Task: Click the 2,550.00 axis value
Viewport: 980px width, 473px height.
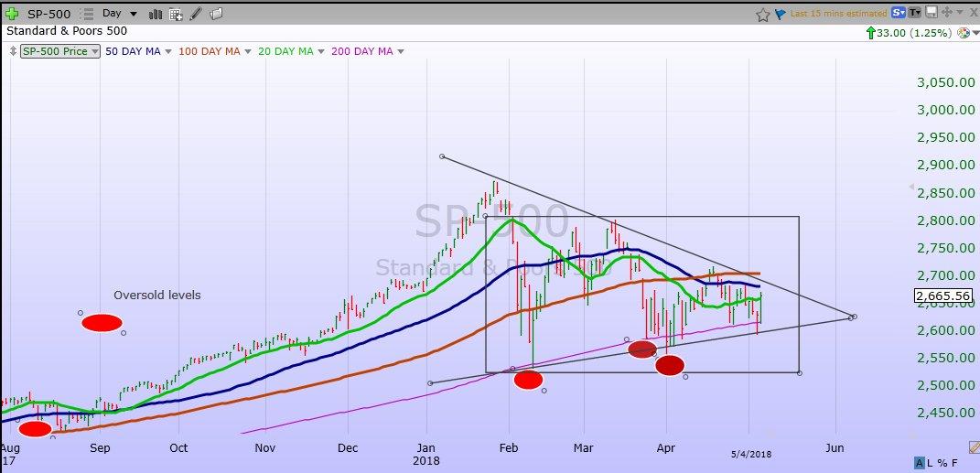Action: [945, 358]
